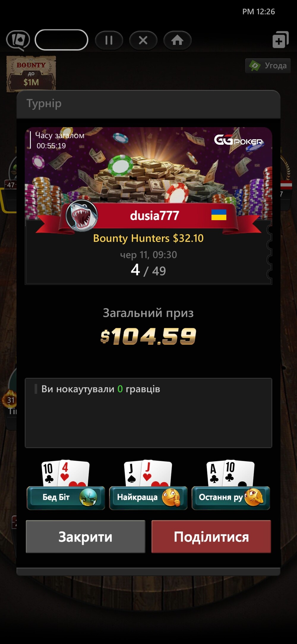This screenshot has height=644, width=297.
Task: Tap the pause icon in top toolbar
Action: [109, 40]
